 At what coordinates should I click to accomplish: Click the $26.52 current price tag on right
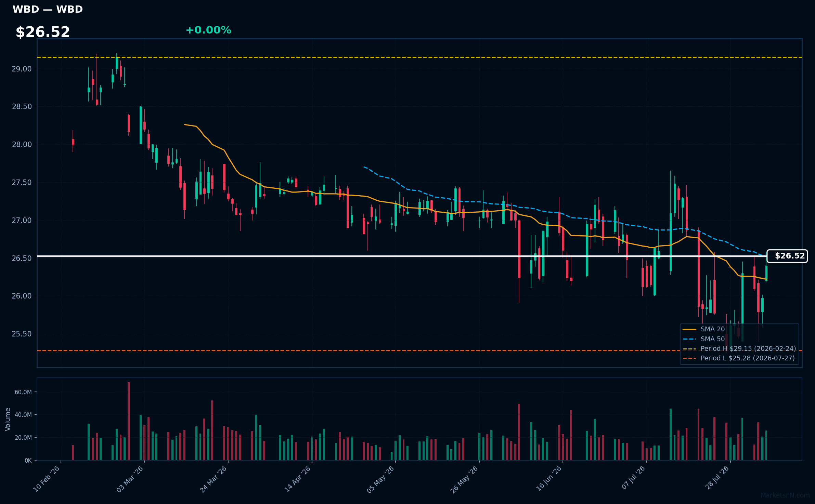click(x=787, y=256)
